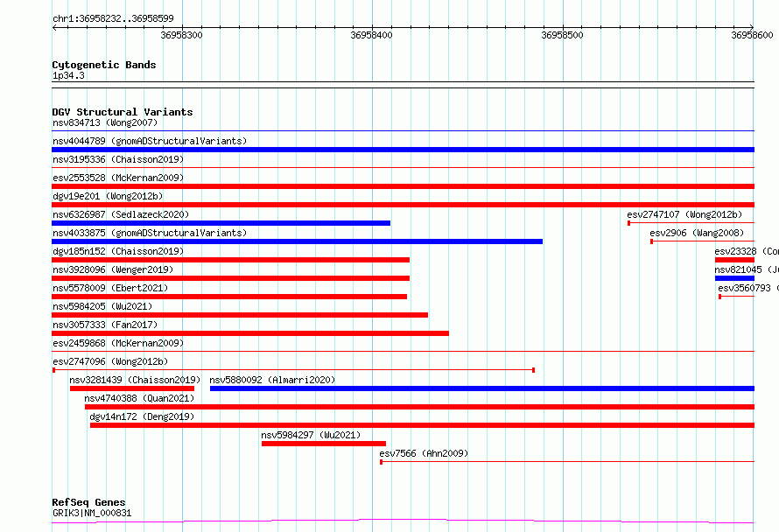Click the dgv185n152 (Chaisson2019) label
The width and height of the screenshot is (779, 532).
(118, 251)
